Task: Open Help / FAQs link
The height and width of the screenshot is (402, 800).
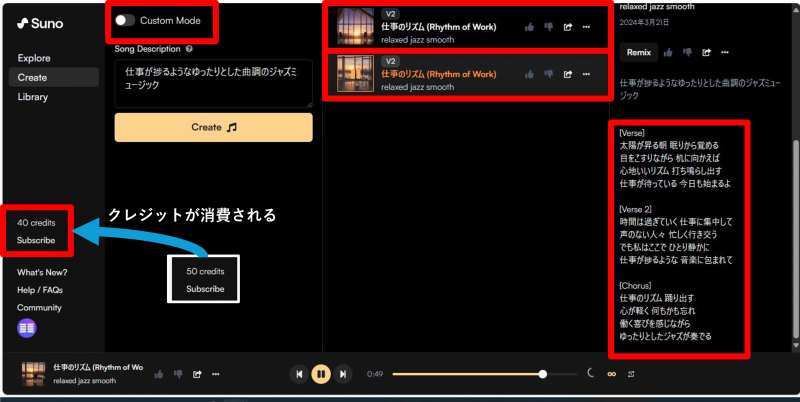Action: (40, 290)
